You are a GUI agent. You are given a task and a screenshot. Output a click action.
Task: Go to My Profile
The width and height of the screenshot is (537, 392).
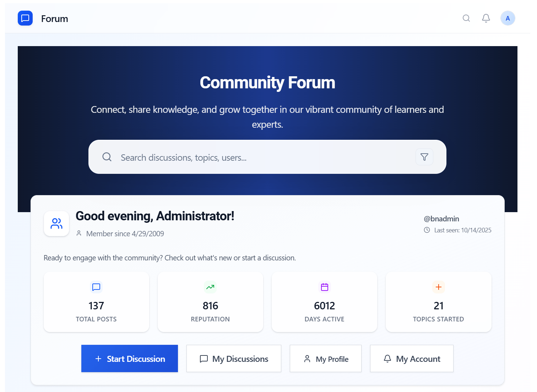coord(325,359)
